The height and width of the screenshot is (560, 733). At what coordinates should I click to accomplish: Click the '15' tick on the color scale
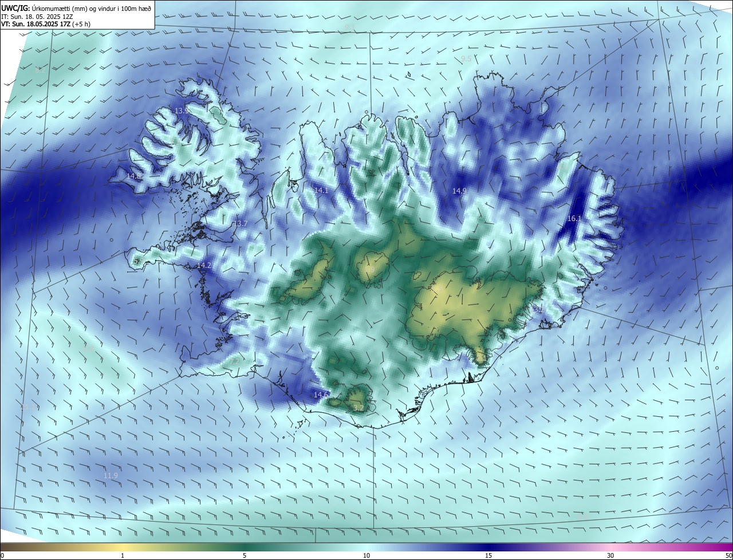(x=488, y=555)
